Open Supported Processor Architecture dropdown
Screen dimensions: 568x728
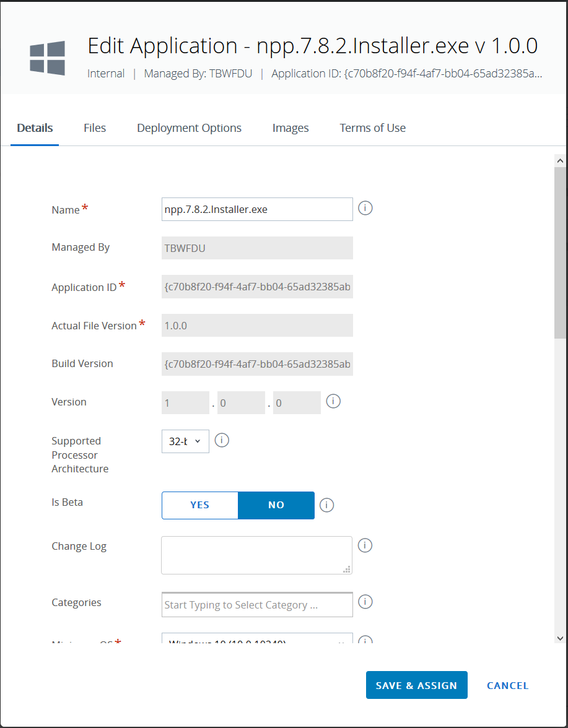[x=185, y=441]
